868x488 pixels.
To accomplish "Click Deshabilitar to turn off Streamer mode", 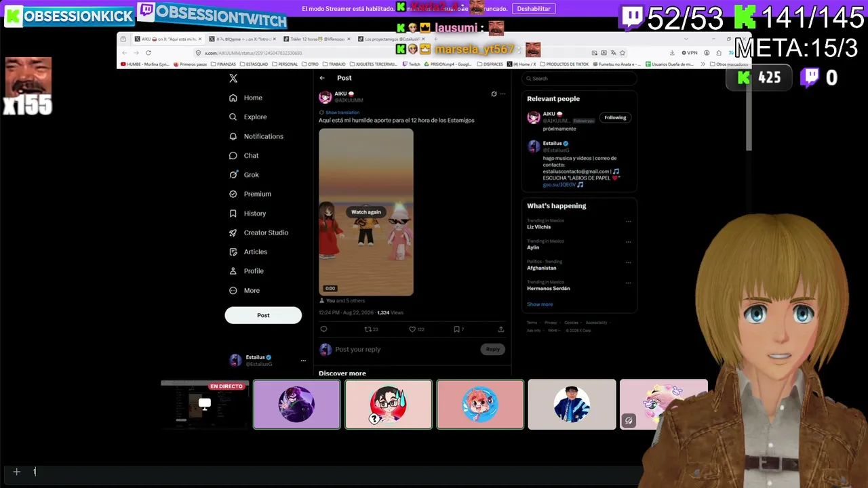I will click(x=534, y=9).
